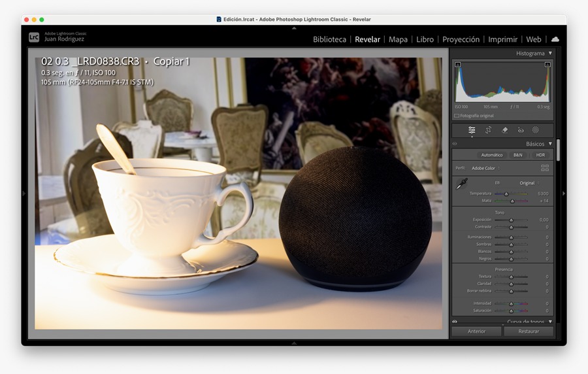Select the Crop overlay tool
The height and width of the screenshot is (374, 588).
488,130
